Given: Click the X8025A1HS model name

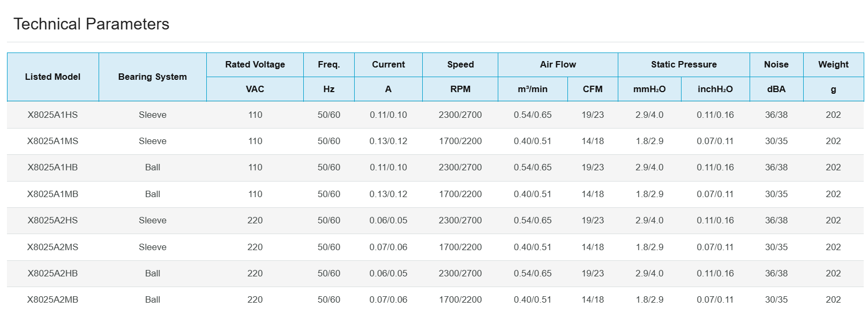Looking at the screenshot, I should 53,115.
